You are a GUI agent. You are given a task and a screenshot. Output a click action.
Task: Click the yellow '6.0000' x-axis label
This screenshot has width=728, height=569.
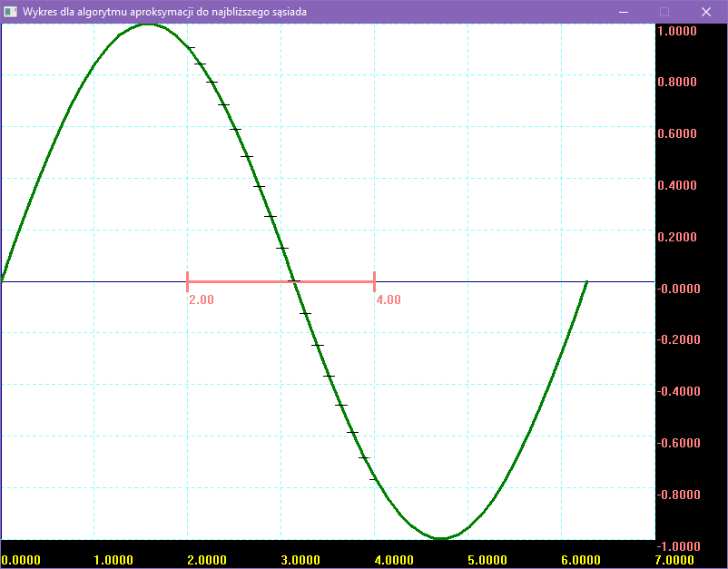(x=580, y=560)
